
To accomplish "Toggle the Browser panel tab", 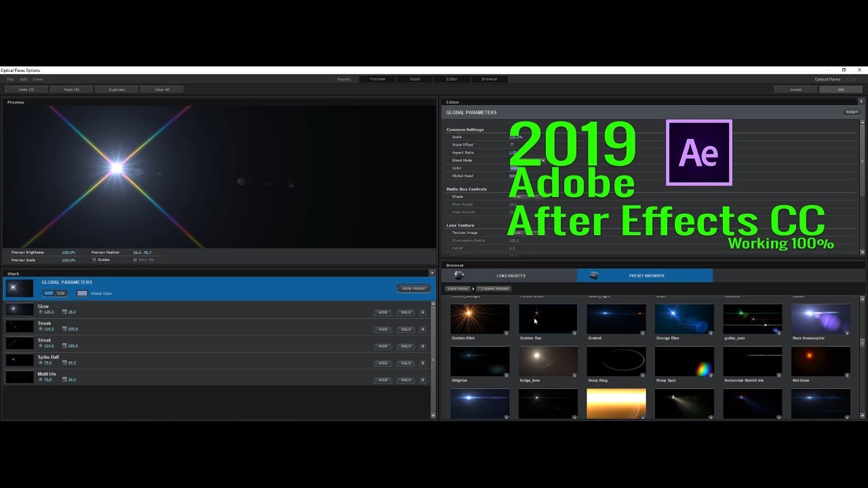I will [x=489, y=79].
